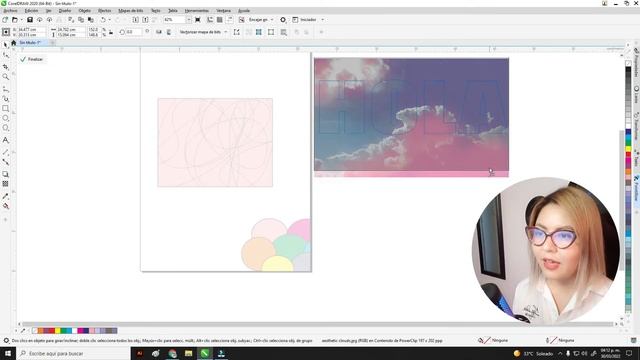Click the Finalizar button
640x360 pixels.
click(x=32, y=59)
